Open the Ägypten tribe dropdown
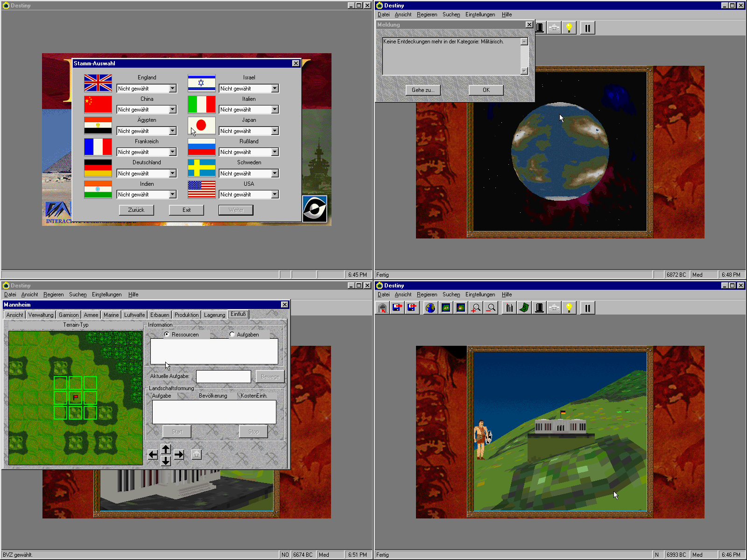The image size is (747, 560). point(173,131)
